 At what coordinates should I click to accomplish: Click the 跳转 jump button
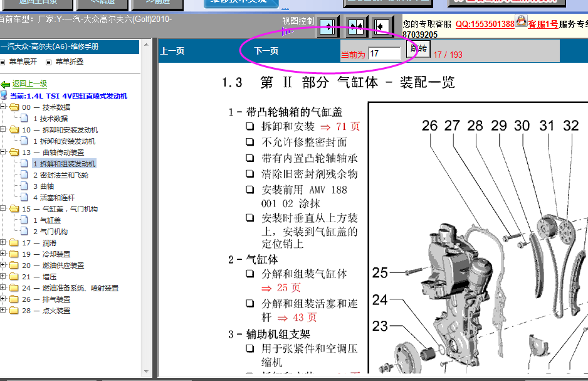(419, 48)
